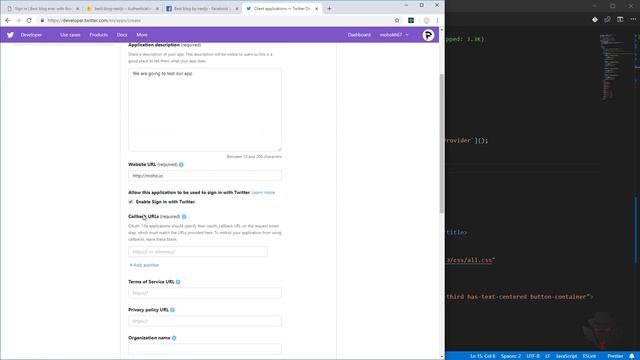Click ESLint in VS Code status bar
The image size is (640, 360).
tap(589, 356)
